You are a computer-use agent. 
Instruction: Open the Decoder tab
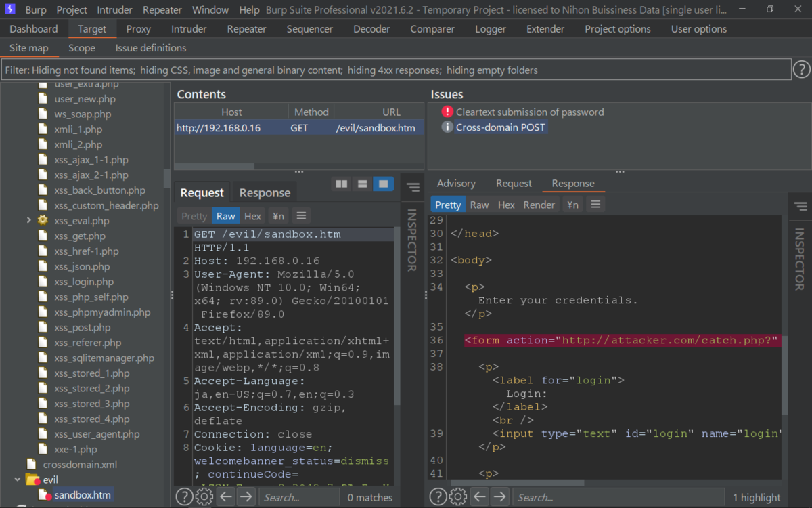coord(371,29)
